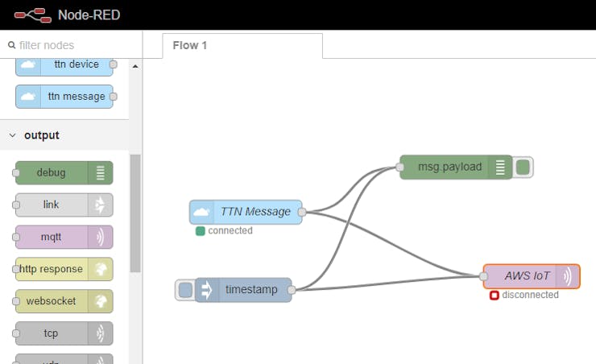Click the AWS IoT input port
The width and height of the screenshot is (596, 364).
coord(483,276)
